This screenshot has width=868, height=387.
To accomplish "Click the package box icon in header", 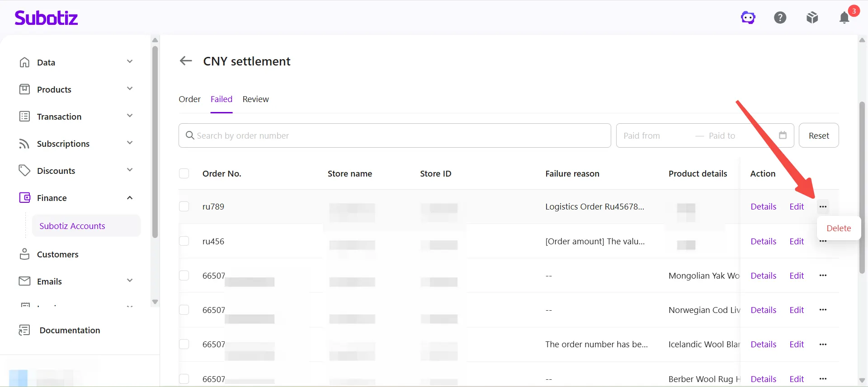I will point(812,18).
